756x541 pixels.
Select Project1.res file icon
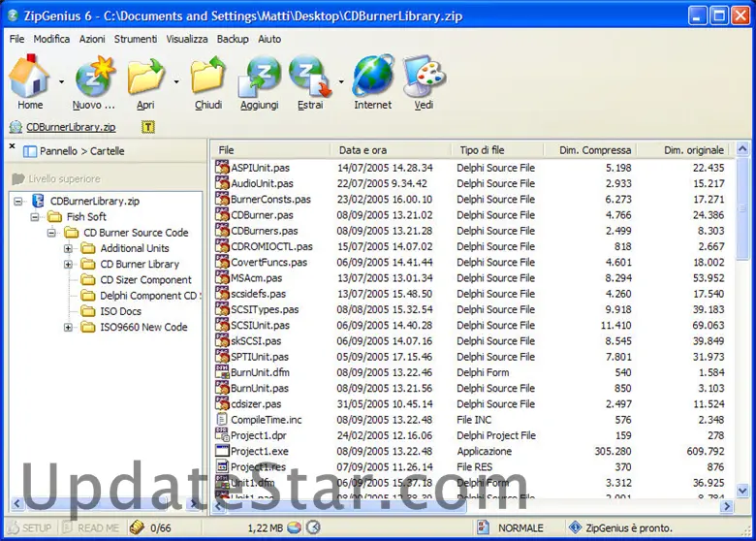(222, 466)
